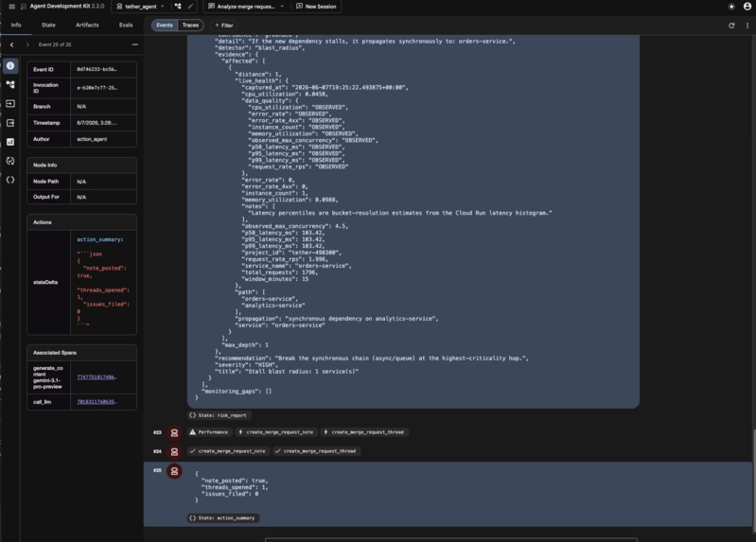This screenshot has width=756, height=542.
Task: Open the hamburger navigation menu
Action: (x=11, y=7)
